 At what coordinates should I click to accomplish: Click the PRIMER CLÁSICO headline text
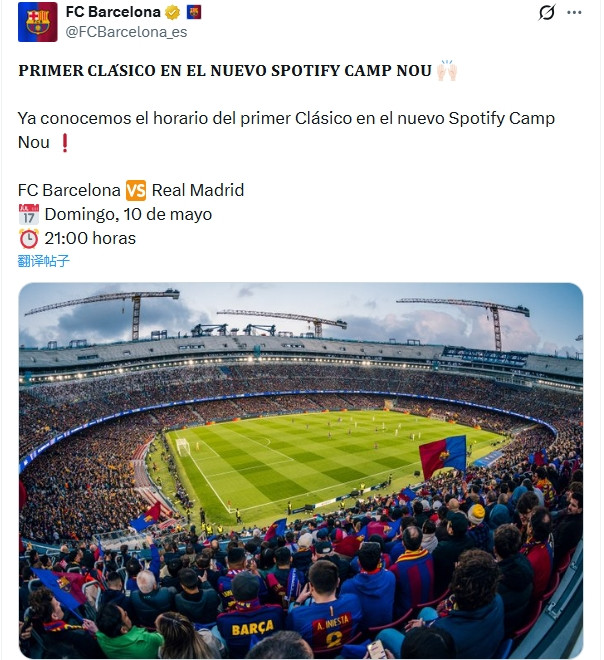pos(225,71)
